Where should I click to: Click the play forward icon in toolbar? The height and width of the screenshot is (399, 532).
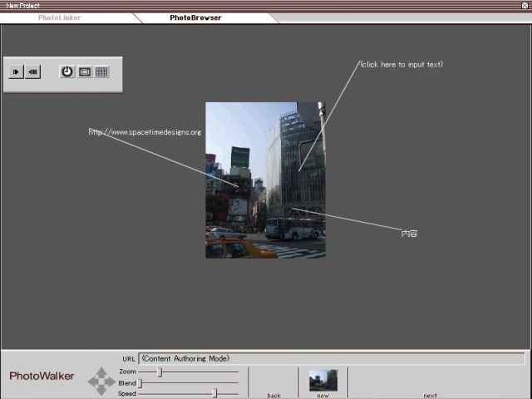[17, 72]
